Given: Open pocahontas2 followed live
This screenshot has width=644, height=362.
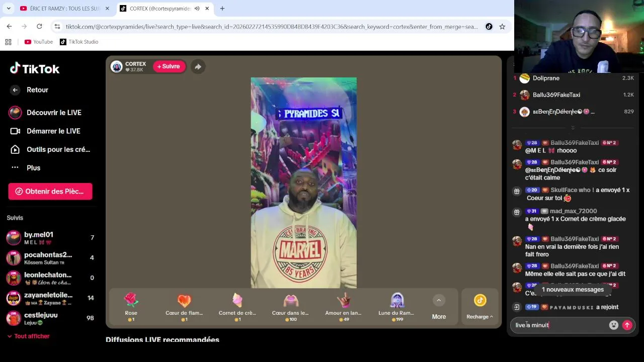Looking at the screenshot, I should click(x=50, y=258).
